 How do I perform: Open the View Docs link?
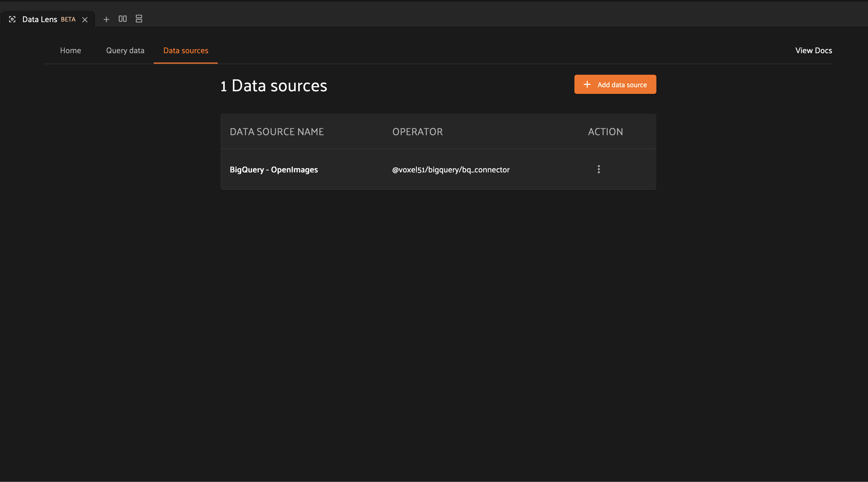tap(813, 51)
